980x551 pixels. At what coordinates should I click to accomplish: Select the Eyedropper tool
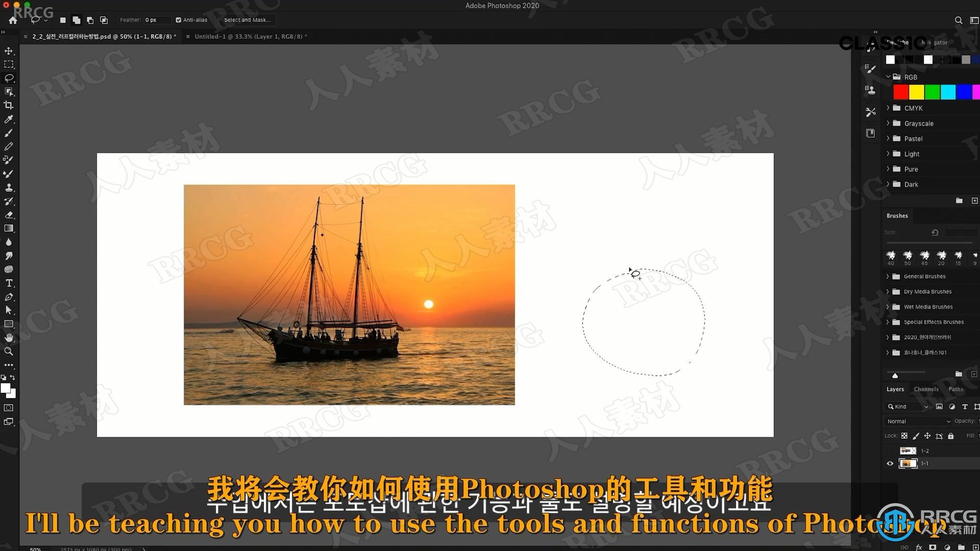click(x=9, y=118)
